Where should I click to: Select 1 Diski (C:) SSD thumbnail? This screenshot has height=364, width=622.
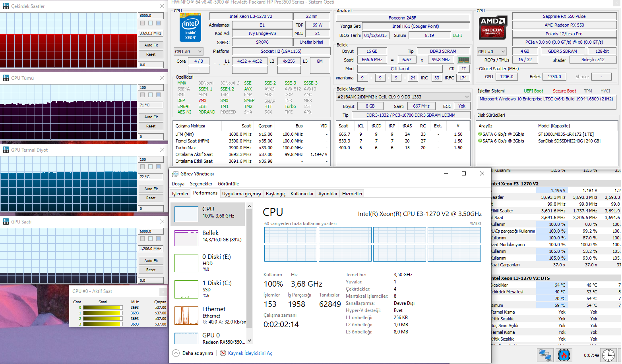coord(186,289)
